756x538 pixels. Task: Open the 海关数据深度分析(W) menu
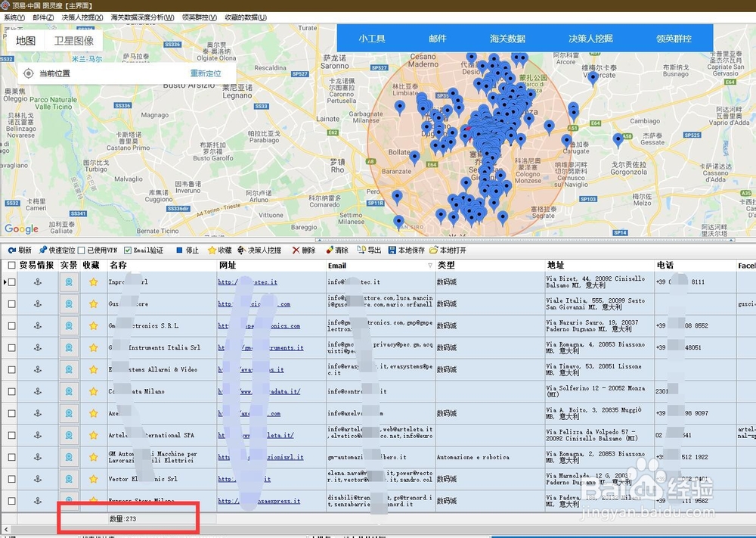(x=143, y=17)
